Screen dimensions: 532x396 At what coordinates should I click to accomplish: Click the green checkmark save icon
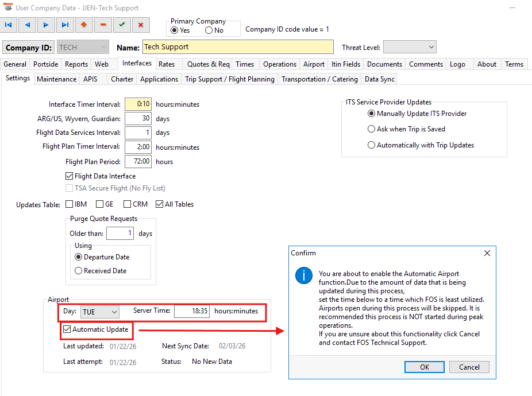(x=122, y=25)
